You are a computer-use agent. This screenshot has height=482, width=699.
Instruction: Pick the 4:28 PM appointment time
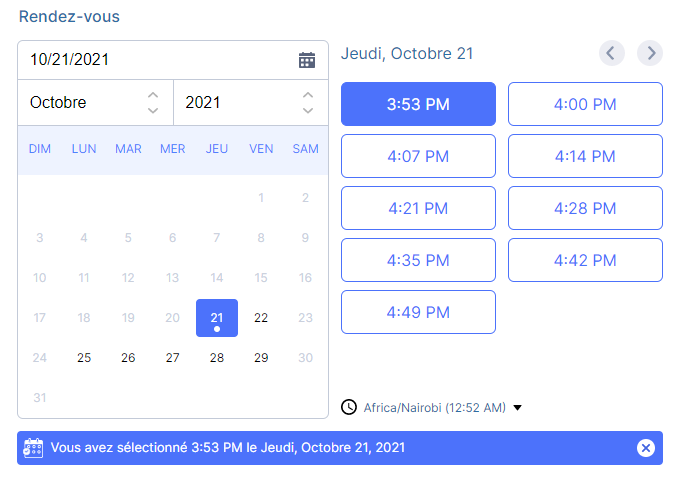tap(585, 208)
